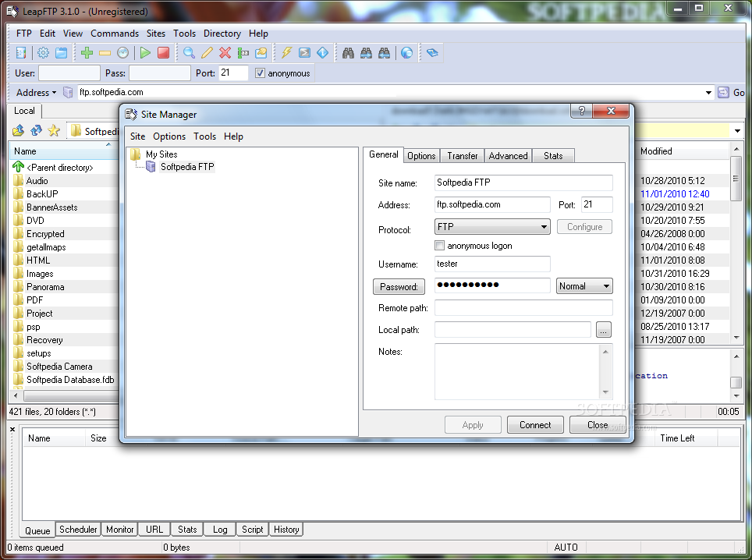The height and width of the screenshot is (560, 752).
Task: Click the User field in main toolbar
Action: pos(69,73)
